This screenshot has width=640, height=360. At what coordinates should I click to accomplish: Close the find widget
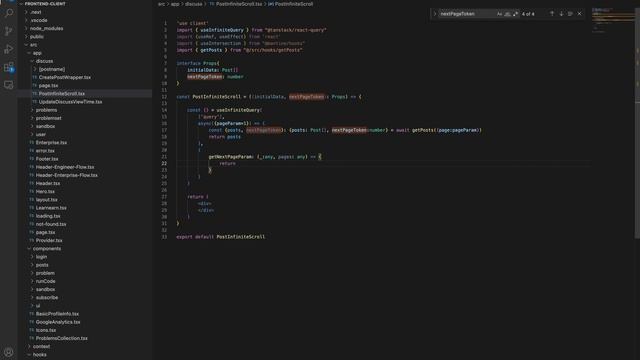(580, 14)
